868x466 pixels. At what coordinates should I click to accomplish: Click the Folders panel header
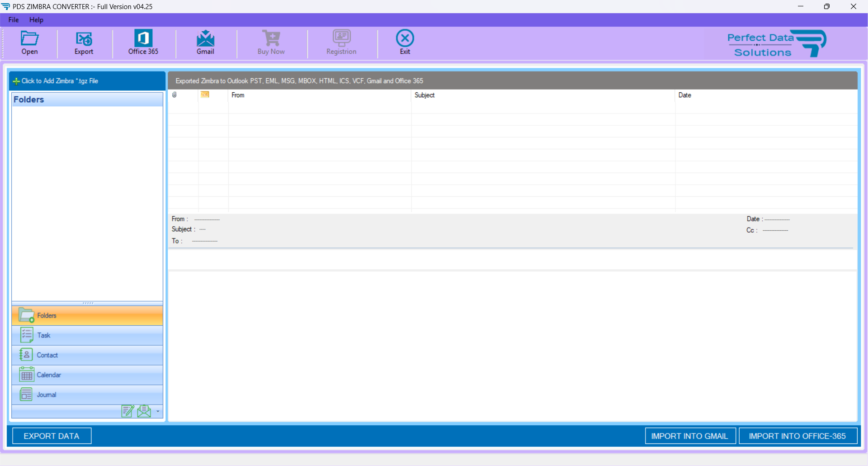pos(87,100)
